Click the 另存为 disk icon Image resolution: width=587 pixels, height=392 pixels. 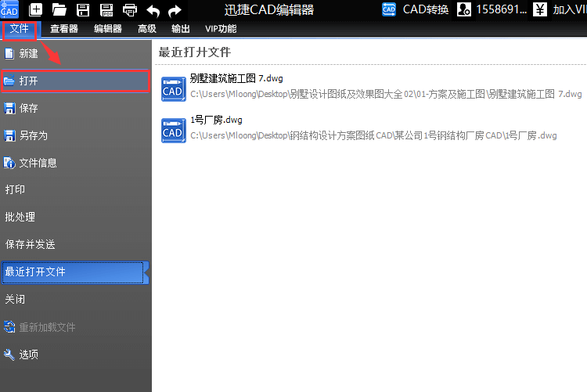pyautogui.click(x=9, y=135)
